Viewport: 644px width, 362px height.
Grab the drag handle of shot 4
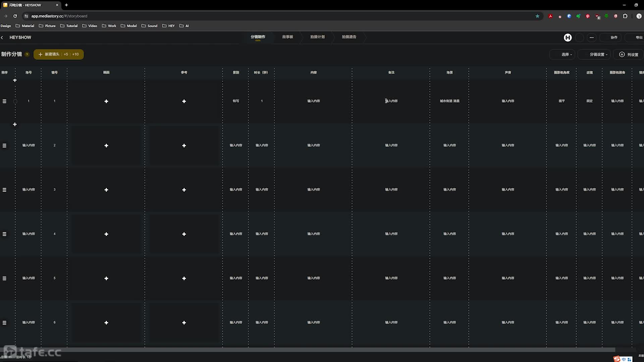4,234
